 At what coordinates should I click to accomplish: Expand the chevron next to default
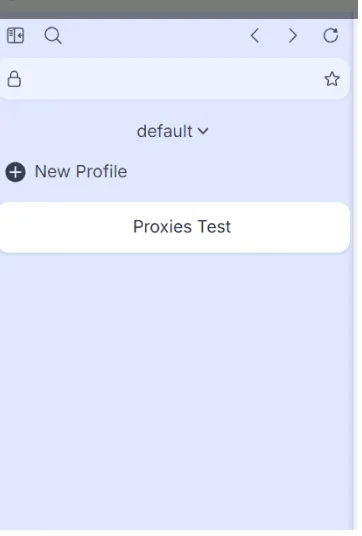coord(203,131)
